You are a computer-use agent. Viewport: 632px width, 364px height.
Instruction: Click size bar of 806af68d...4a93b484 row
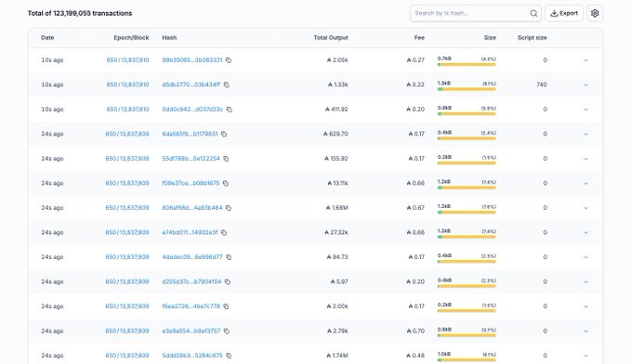tap(467, 213)
